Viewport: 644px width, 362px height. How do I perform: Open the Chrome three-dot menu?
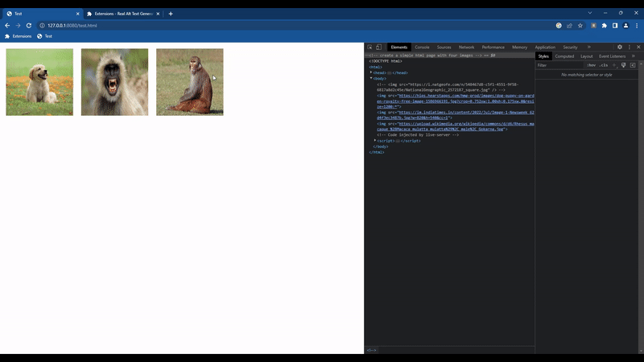click(x=637, y=26)
